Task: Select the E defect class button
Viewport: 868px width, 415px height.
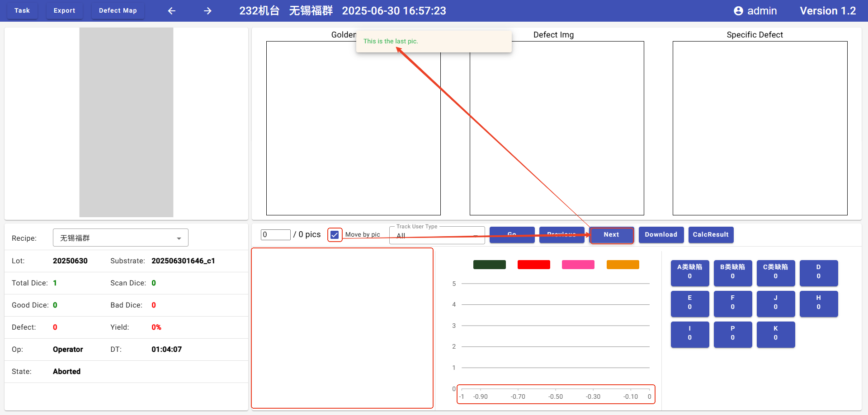Action: (x=690, y=303)
